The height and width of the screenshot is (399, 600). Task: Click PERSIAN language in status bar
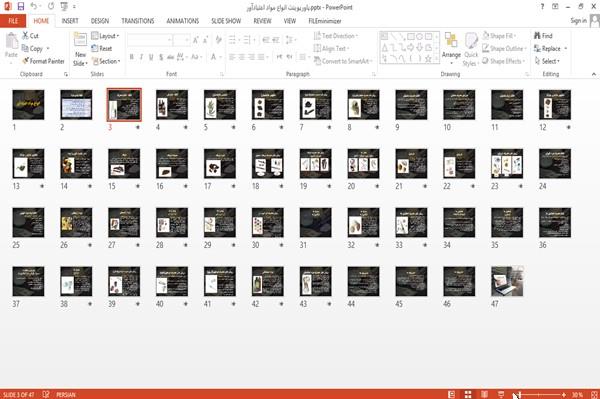coord(66,394)
